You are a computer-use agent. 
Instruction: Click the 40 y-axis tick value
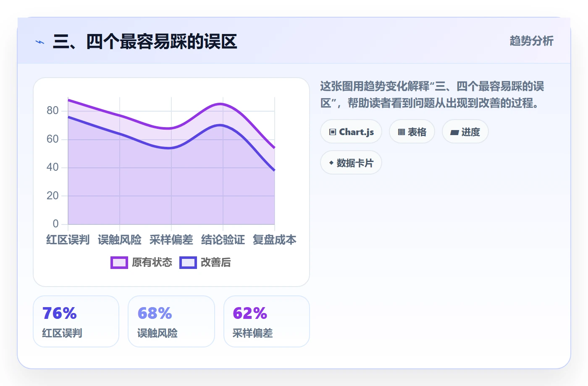52,167
